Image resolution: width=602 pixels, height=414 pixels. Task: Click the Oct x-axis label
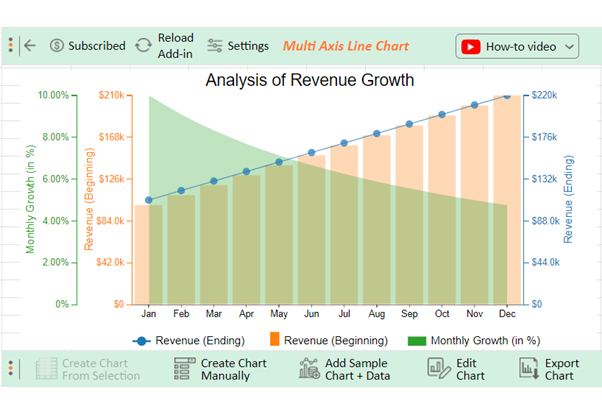point(442,314)
